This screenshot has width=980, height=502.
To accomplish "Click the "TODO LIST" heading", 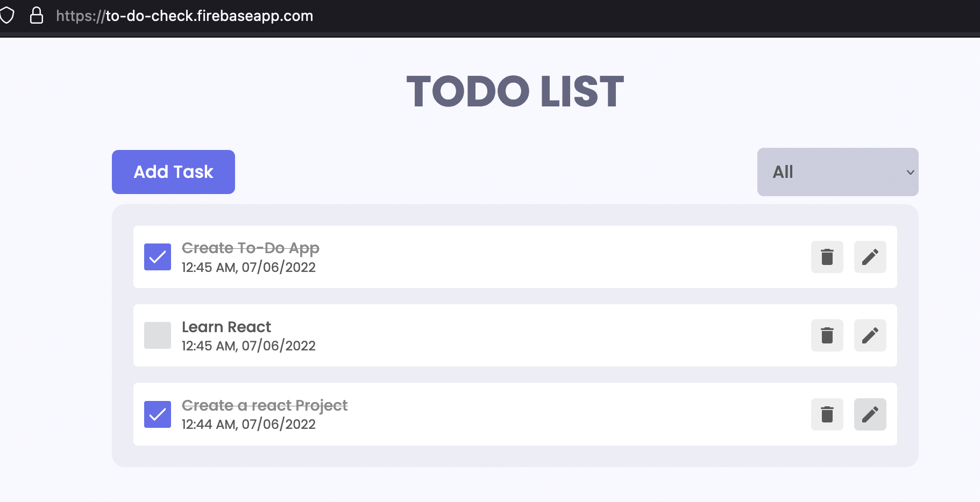I will pyautogui.click(x=514, y=91).
